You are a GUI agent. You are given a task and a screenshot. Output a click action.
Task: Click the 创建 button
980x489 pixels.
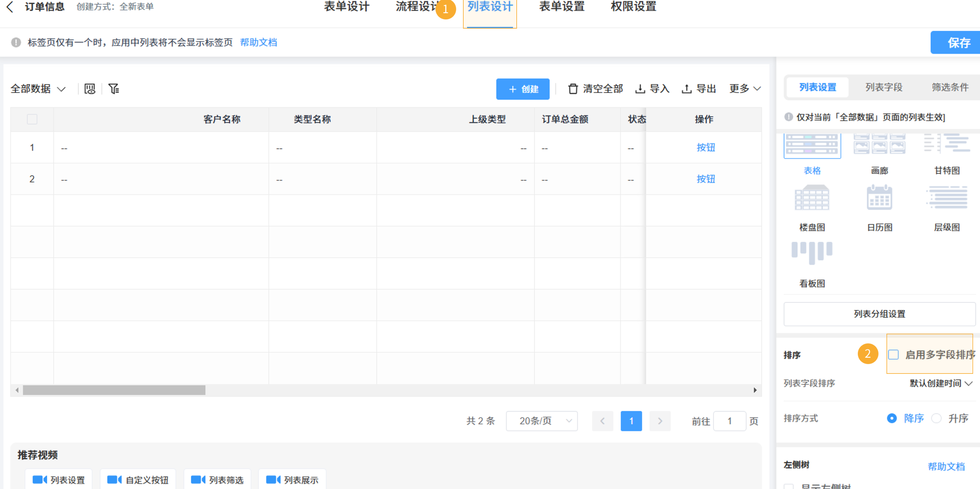523,89
